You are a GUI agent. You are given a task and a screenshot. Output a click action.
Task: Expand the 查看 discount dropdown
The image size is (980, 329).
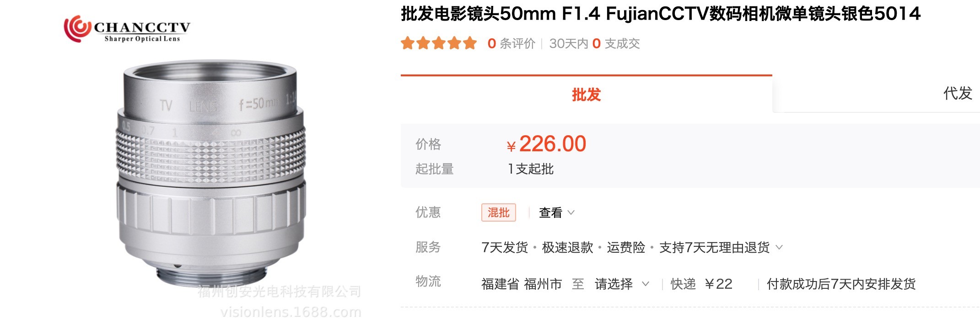pyautogui.click(x=556, y=212)
